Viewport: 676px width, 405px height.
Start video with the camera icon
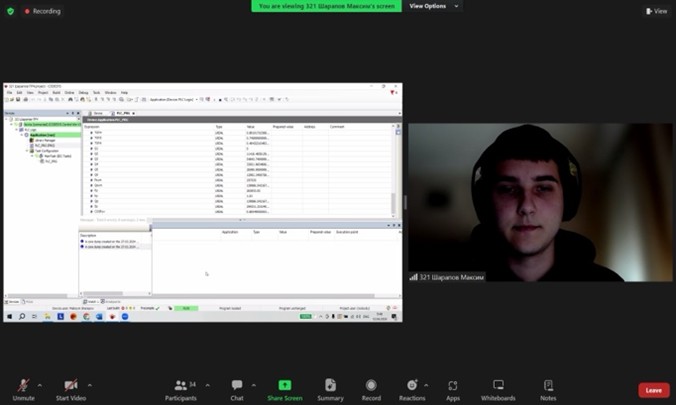point(71,386)
